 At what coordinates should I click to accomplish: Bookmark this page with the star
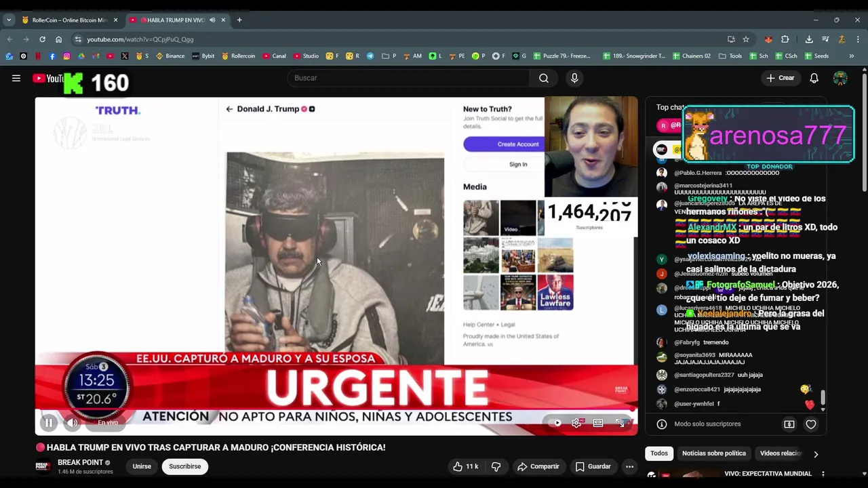pos(746,39)
